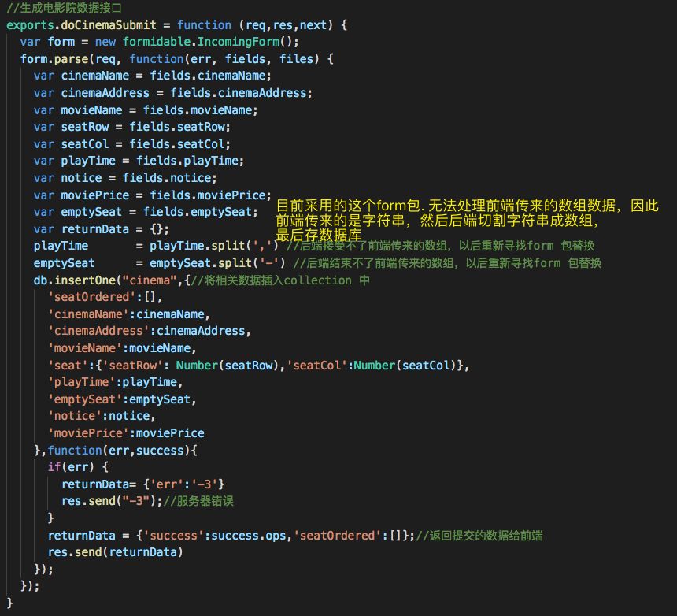677x616 pixels.
Task: Click "playTime.split(',')" expression
Action: point(214,246)
